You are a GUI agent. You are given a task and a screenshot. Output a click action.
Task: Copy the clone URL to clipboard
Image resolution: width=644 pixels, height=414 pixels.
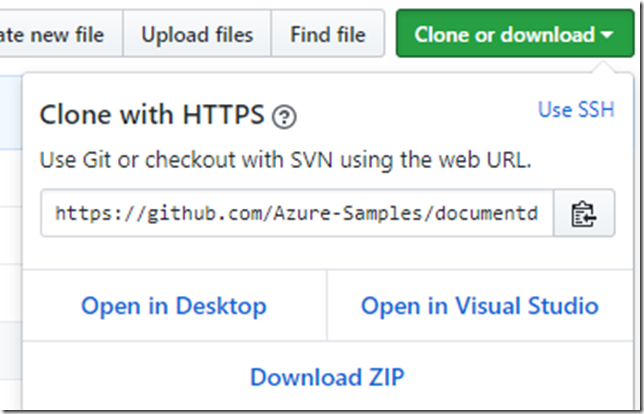(x=584, y=213)
